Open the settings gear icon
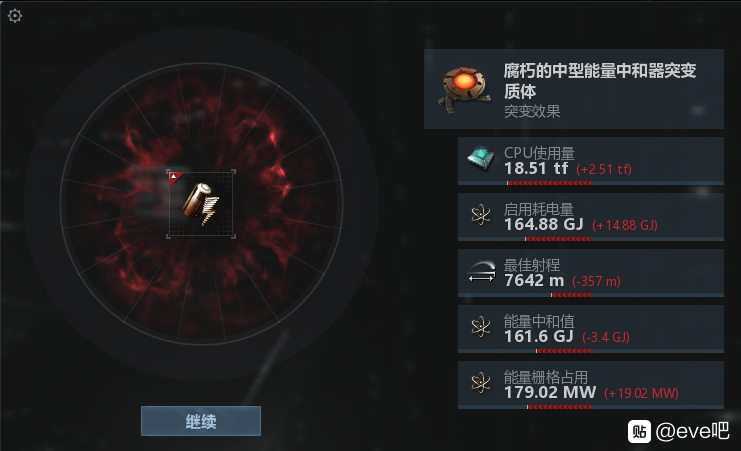Image resolution: width=741 pixels, height=451 pixels. coord(15,16)
